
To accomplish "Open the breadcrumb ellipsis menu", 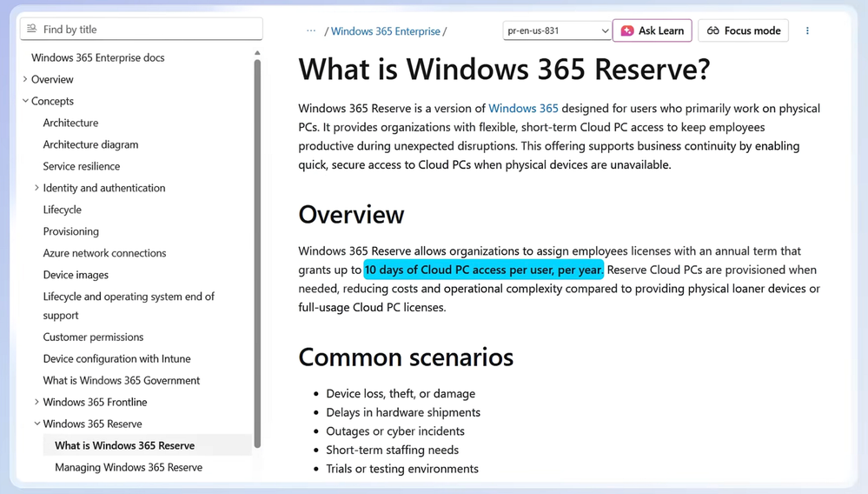I will (x=311, y=31).
